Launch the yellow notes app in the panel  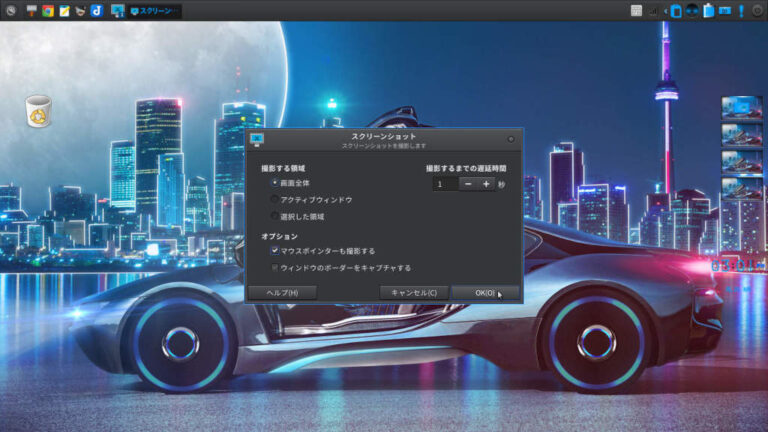point(64,11)
